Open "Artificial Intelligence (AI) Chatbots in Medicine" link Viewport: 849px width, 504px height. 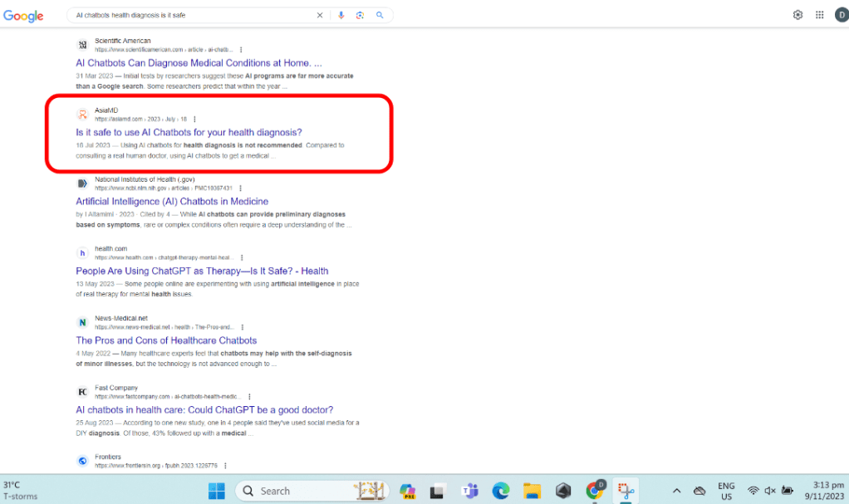pos(172,201)
